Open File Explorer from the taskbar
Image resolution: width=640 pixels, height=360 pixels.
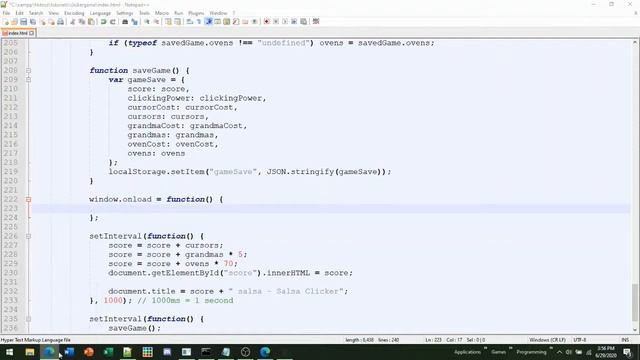click(30, 352)
